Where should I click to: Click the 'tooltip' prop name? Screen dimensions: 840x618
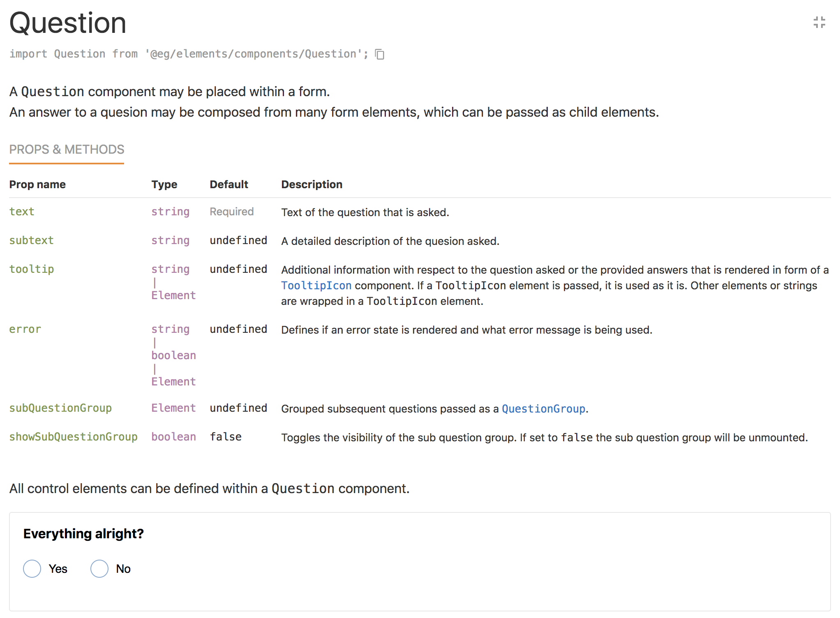[x=32, y=269]
